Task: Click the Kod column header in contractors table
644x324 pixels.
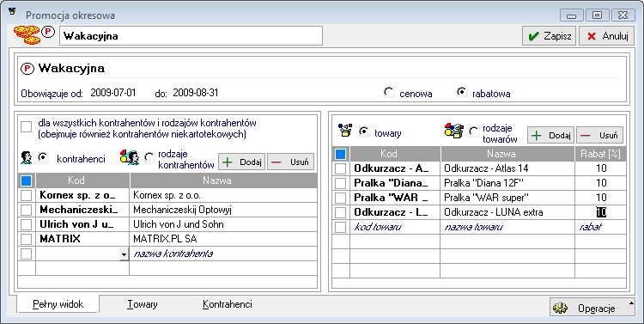Action: point(83,180)
